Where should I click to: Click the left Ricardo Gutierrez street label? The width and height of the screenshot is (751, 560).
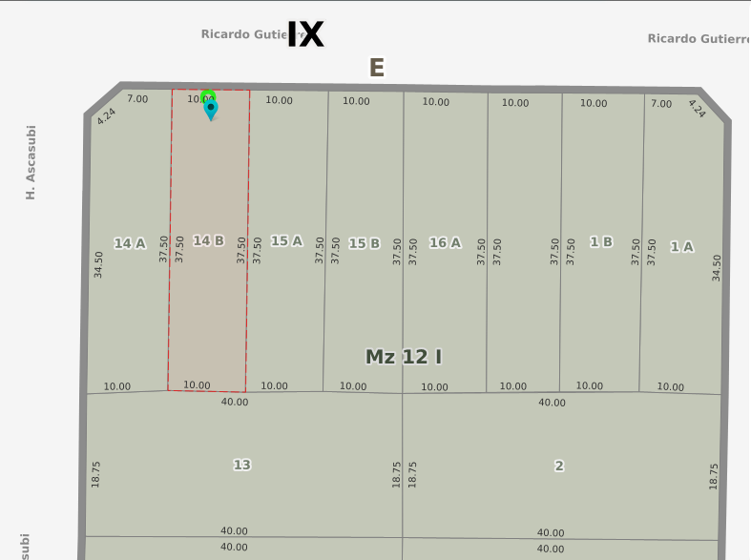pos(244,34)
